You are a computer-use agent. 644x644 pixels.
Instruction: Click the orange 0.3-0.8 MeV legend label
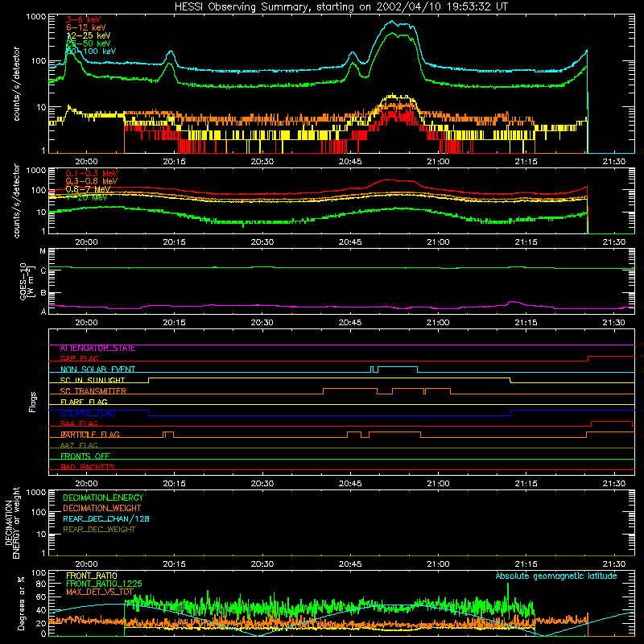click(92, 181)
